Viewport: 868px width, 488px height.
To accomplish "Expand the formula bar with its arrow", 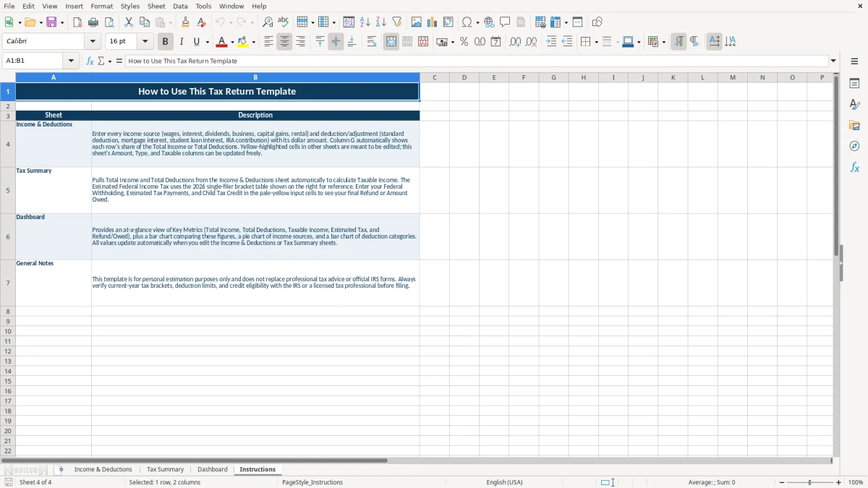I will (833, 61).
